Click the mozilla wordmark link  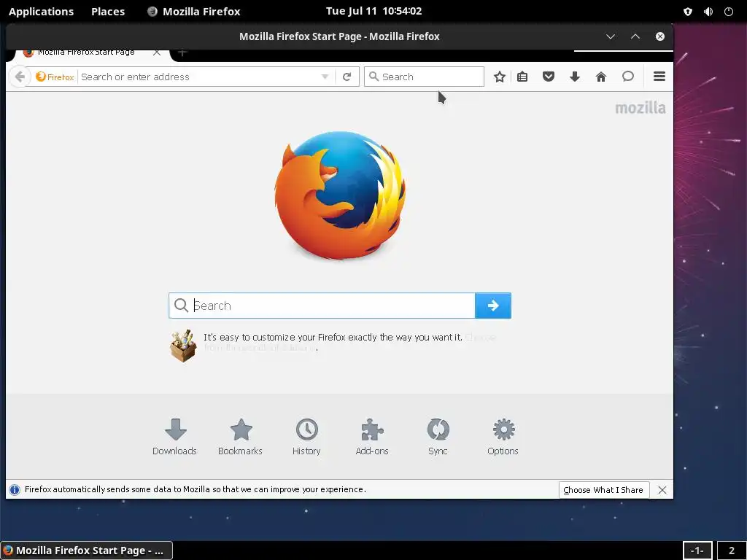[x=640, y=108]
